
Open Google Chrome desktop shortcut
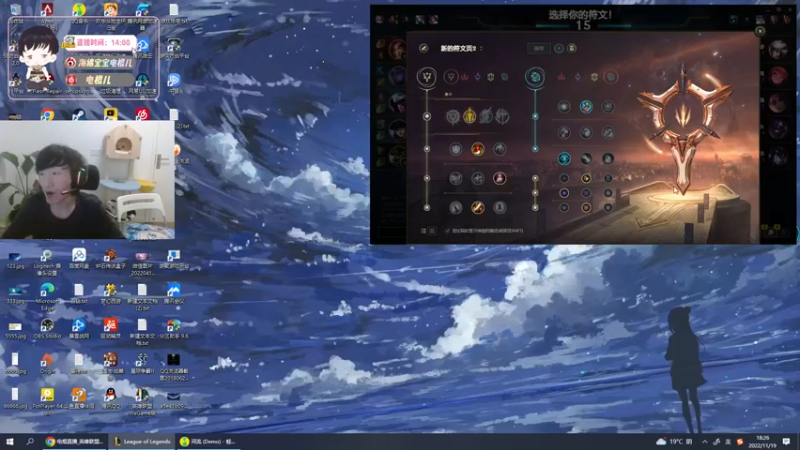(x=47, y=115)
